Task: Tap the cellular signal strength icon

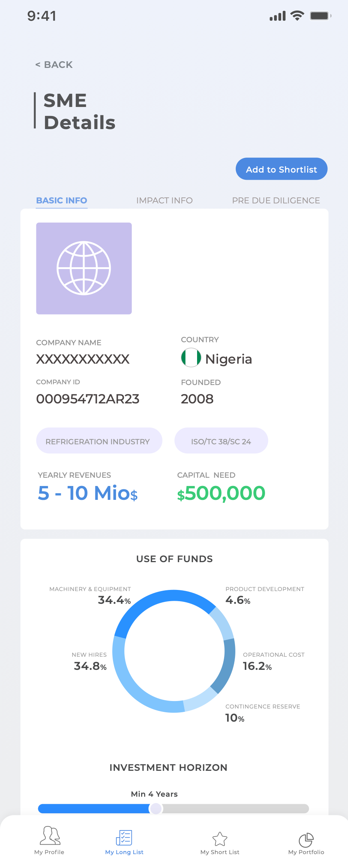Action: coord(278,16)
